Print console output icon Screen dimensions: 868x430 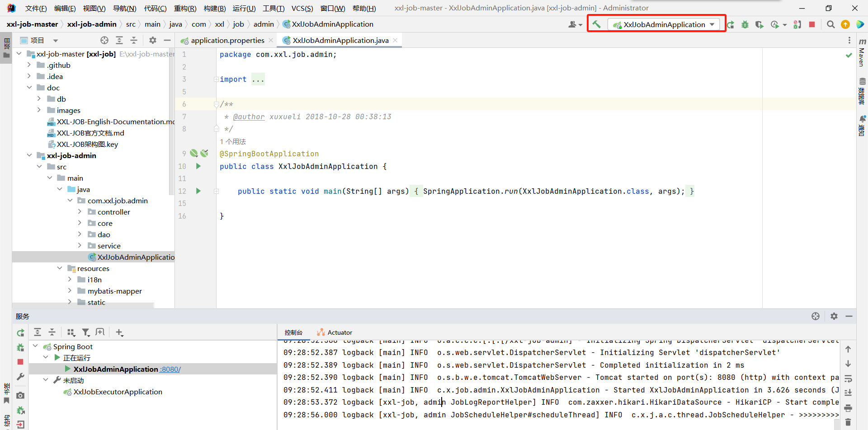(848, 408)
